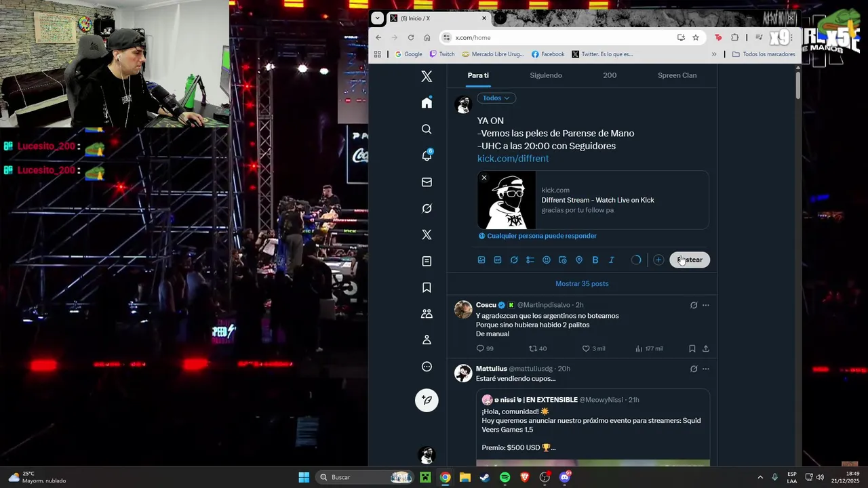This screenshot has width=868, height=488.
Task: Click Mostrar 35 posts
Action: (582, 283)
